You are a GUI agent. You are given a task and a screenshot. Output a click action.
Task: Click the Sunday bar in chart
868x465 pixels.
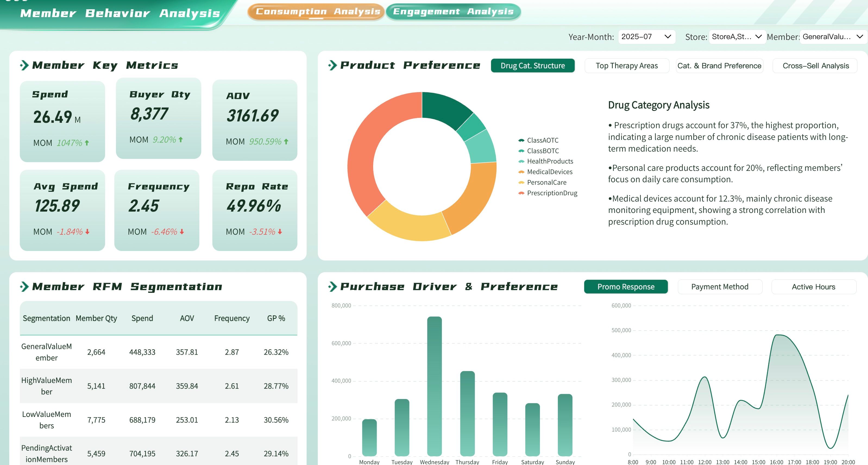click(x=565, y=425)
